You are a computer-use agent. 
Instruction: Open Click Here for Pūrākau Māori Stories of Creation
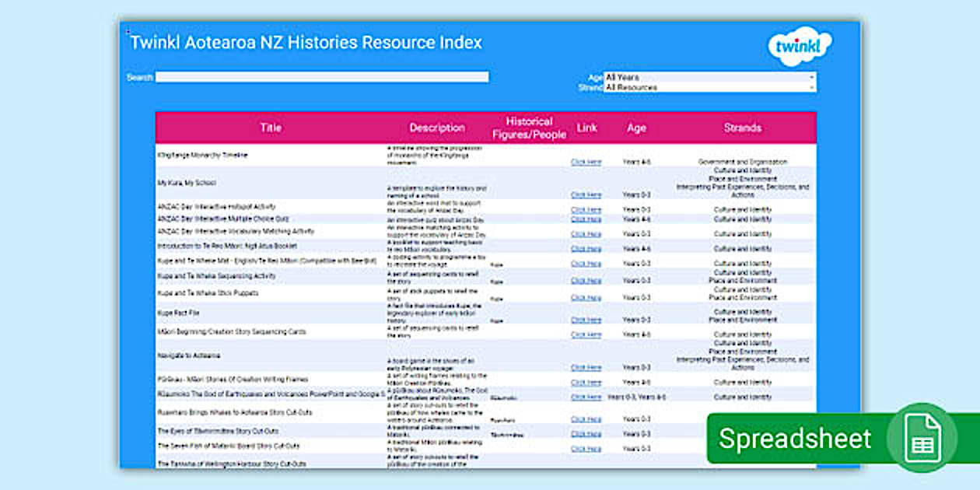pyautogui.click(x=586, y=382)
